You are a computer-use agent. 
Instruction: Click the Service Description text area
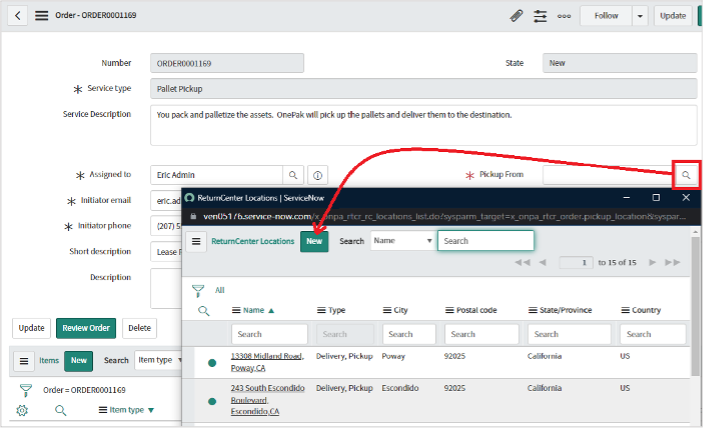(423, 125)
